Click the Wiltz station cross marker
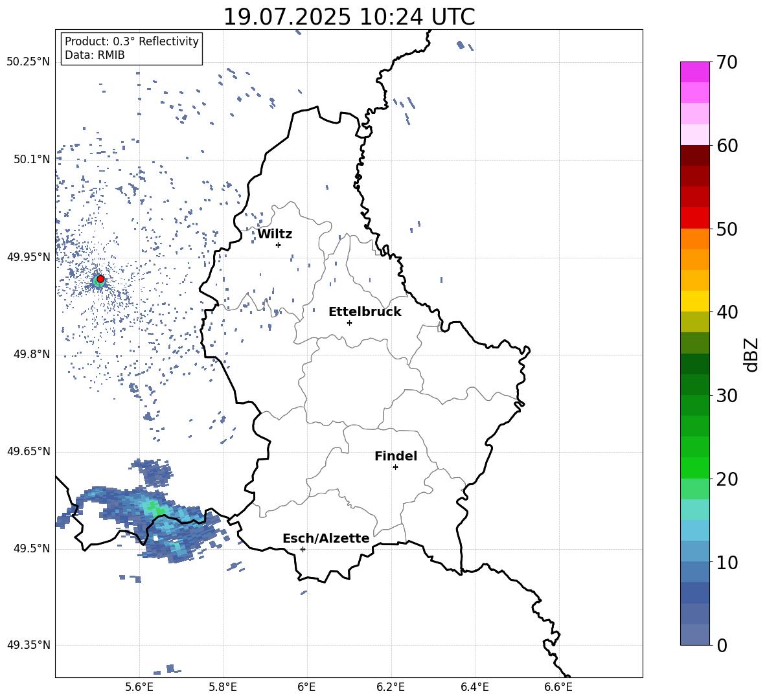Screen dimensions: 767x700 click(x=278, y=245)
